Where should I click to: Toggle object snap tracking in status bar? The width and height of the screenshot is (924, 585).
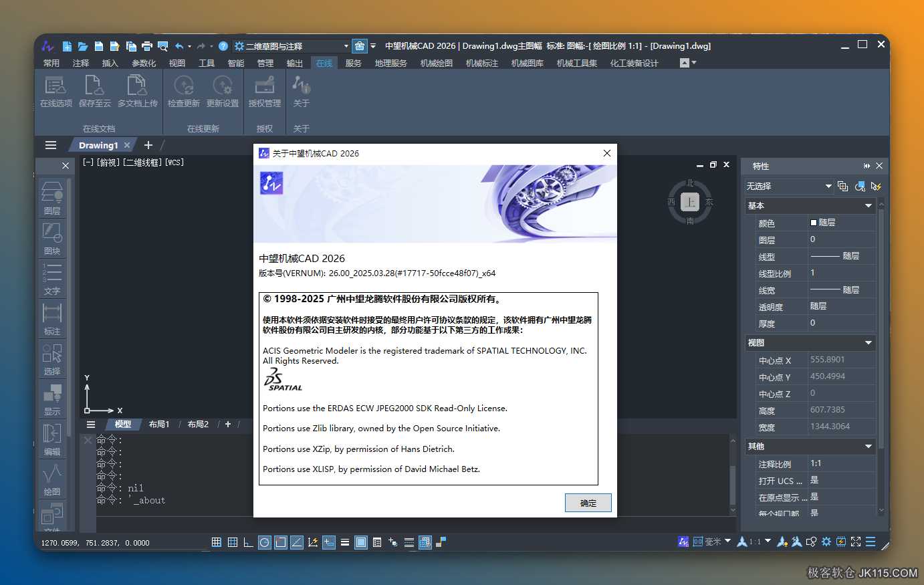(297, 542)
